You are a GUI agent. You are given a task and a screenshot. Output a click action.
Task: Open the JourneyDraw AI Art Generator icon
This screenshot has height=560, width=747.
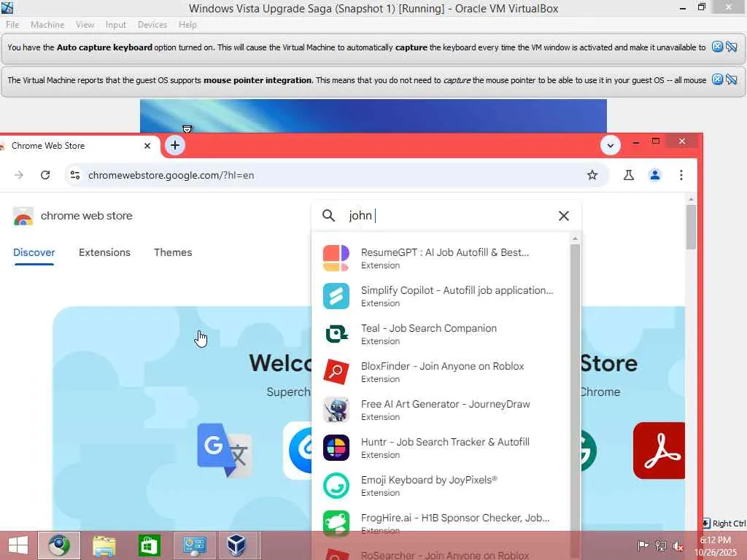point(336,410)
